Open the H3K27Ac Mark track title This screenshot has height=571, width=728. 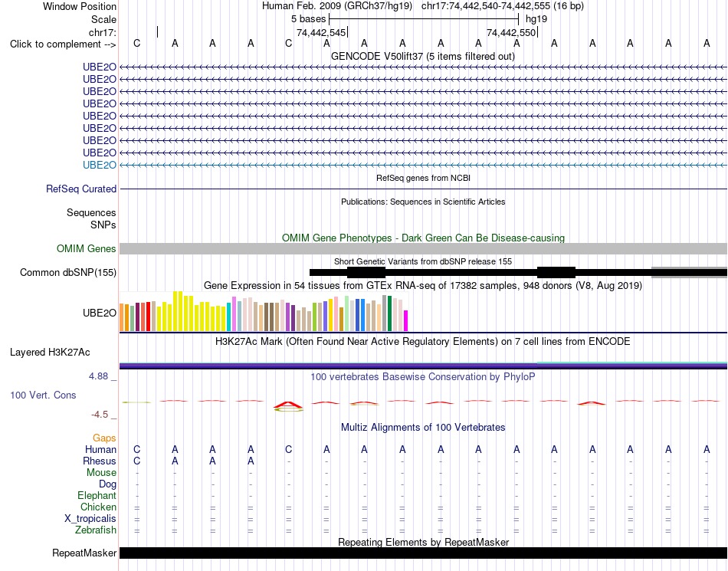click(x=423, y=342)
